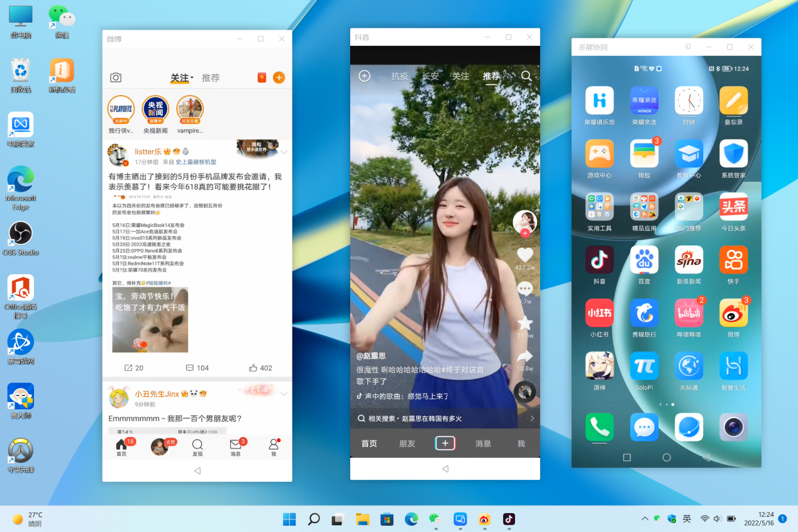
Task: Go to Weibo 首页 bottom tab
Action: tap(121, 447)
